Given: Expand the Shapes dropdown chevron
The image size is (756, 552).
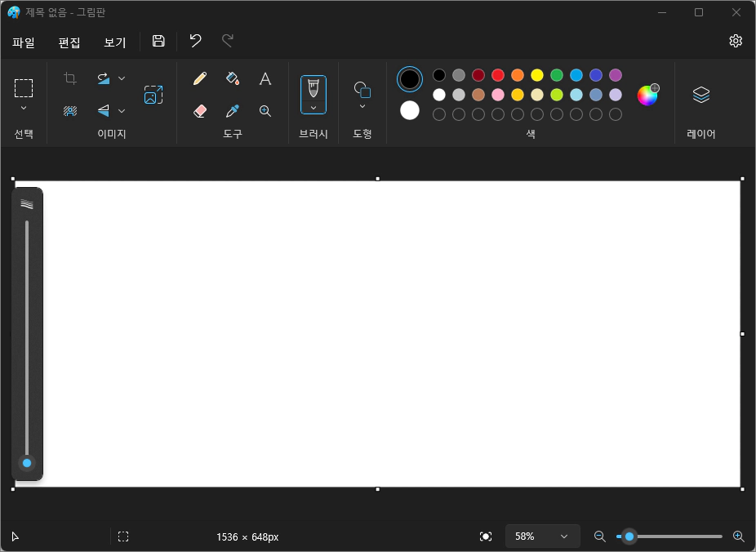Looking at the screenshot, I should pyautogui.click(x=362, y=106).
